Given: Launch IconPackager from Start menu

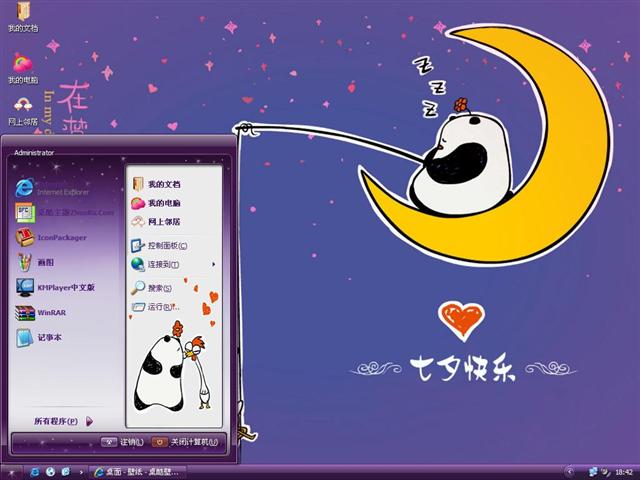Looking at the screenshot, I should 52,238.
